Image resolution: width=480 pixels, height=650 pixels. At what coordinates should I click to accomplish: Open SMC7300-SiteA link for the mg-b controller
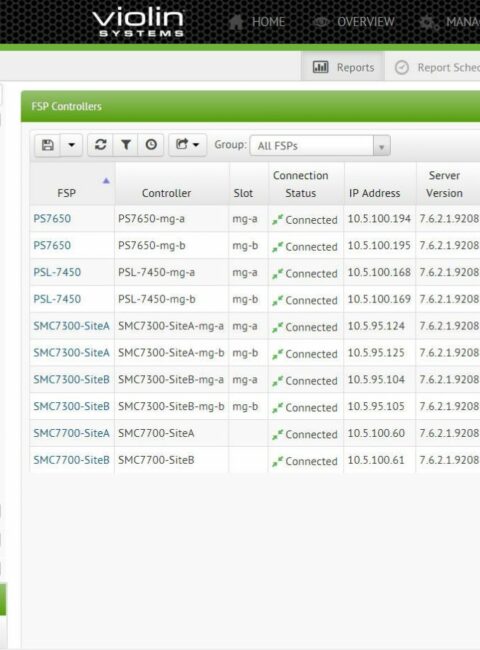(71, 353)
